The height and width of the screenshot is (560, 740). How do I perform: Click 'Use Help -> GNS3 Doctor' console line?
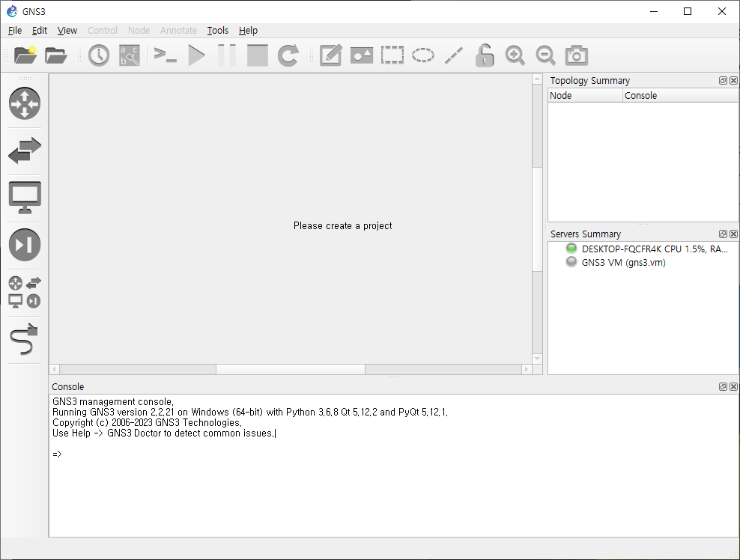tap(163, 433)
